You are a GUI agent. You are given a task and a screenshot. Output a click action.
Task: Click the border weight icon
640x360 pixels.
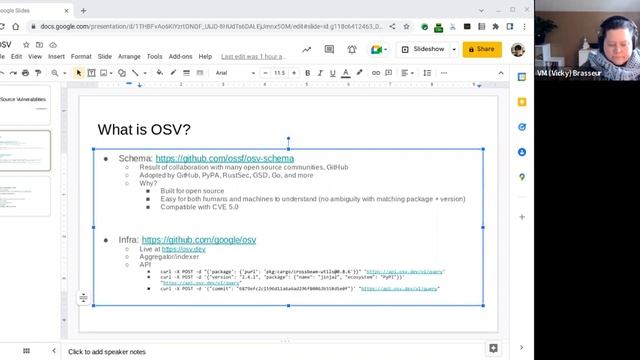(186, 73)
